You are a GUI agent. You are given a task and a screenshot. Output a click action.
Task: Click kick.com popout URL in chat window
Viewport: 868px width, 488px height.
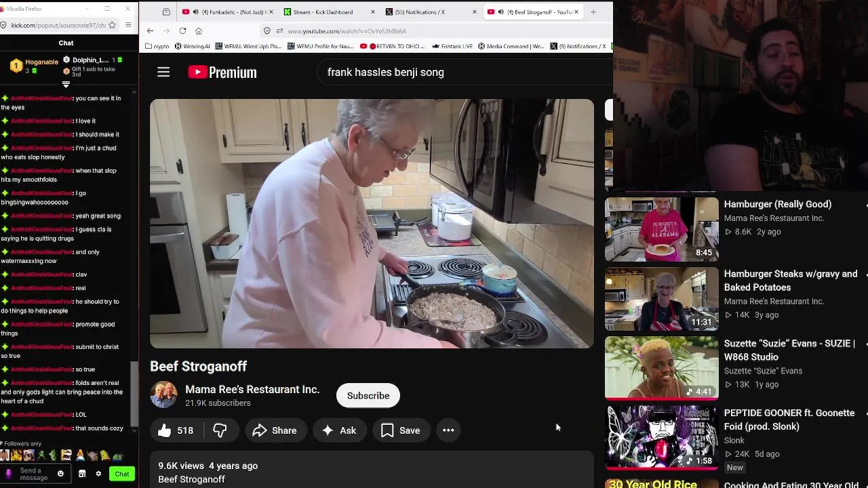[58, 25]
